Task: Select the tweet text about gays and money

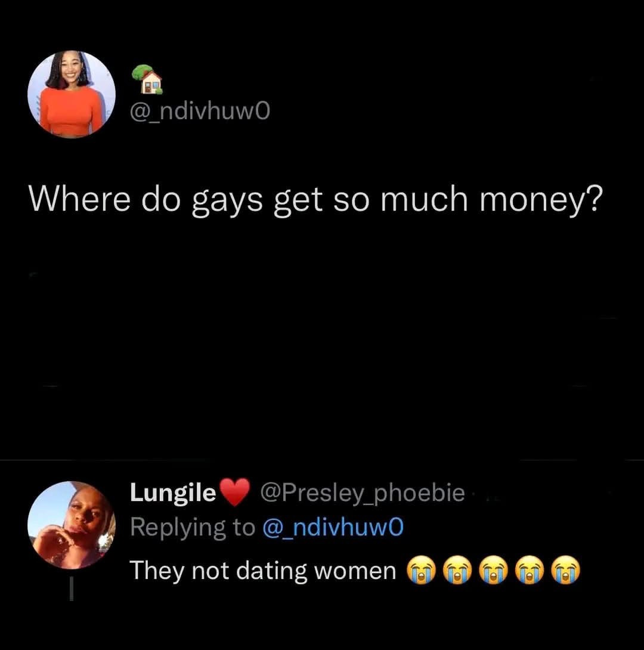Action: (316, 200)
